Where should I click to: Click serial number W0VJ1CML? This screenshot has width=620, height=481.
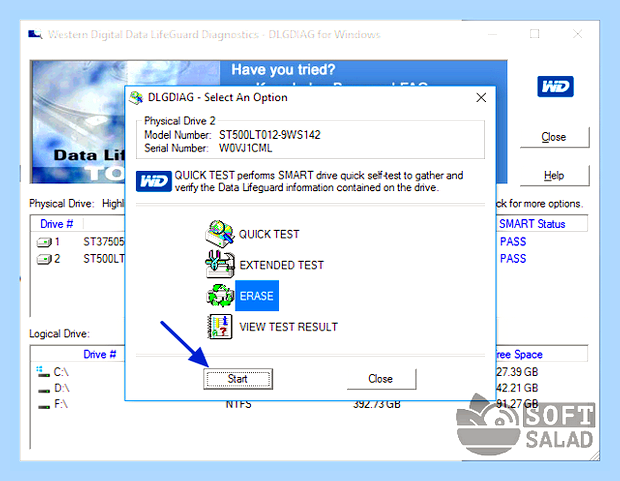coord(246,148)
